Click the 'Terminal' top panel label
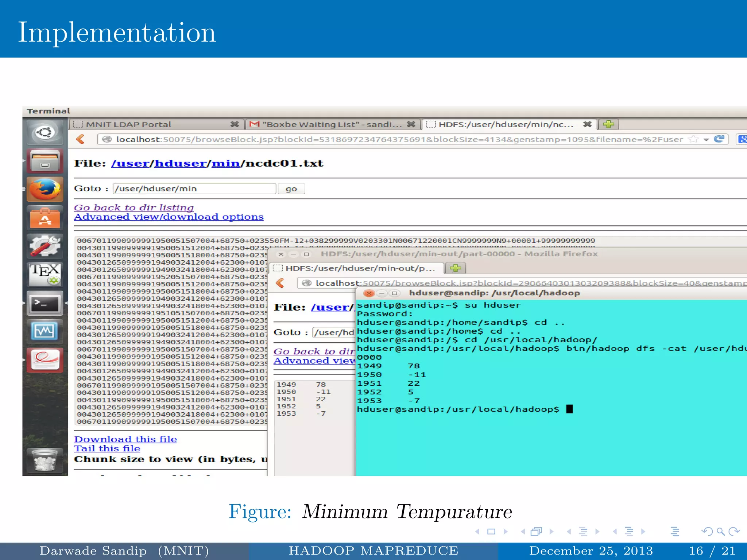The width and height of the screenshot is (747, 560). [x=48, y=111]
